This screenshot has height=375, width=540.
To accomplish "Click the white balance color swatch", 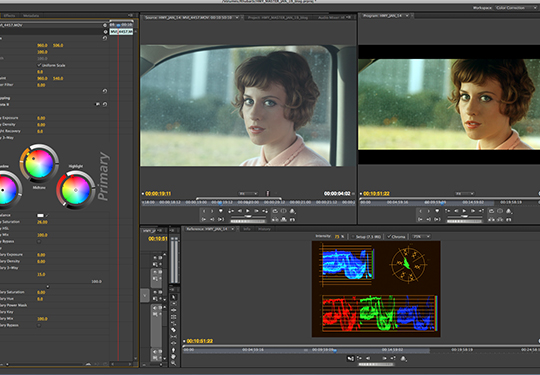I will pos(40,215).
